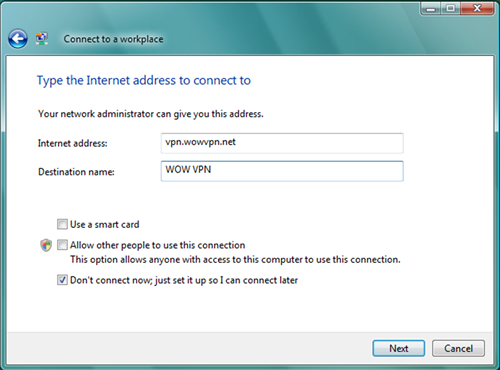Screen dimensions: 500x370
Task: Click the Internet address: label
Action: click(73, 143)
